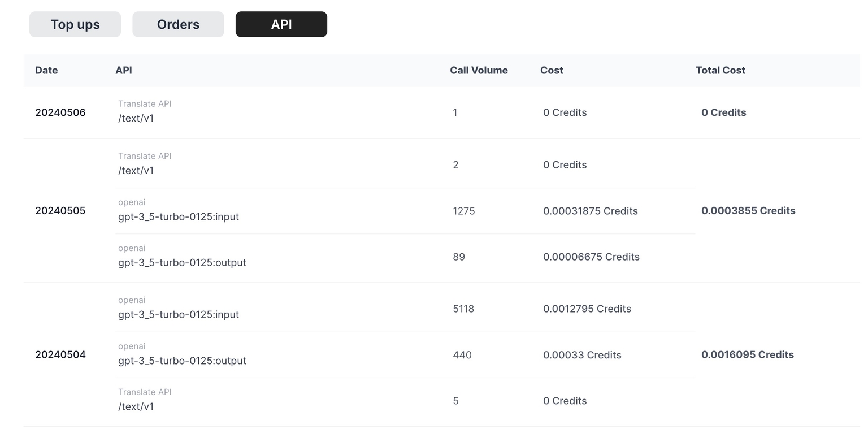Select the gpt-3_5-turbo-0125:input row under 20240505
Viewport: 868px width, 429px height.
(226, 210)
